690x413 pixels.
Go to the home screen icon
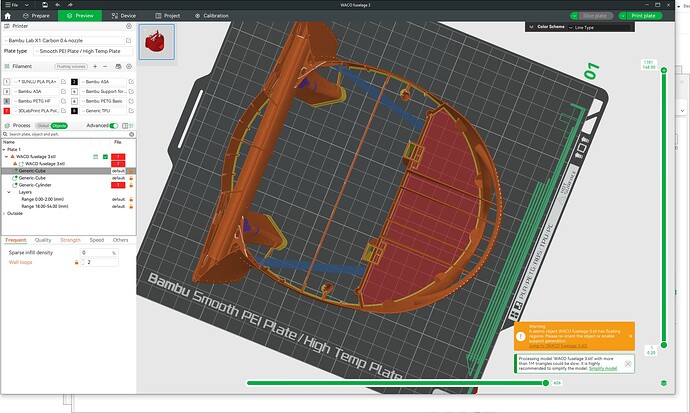point(7,15)
